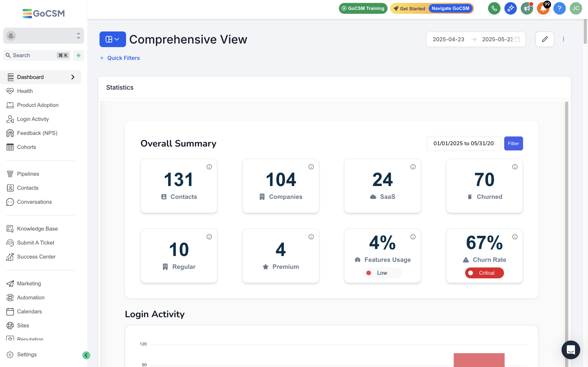Click the 24 SaaS summary card

(382, 186)
